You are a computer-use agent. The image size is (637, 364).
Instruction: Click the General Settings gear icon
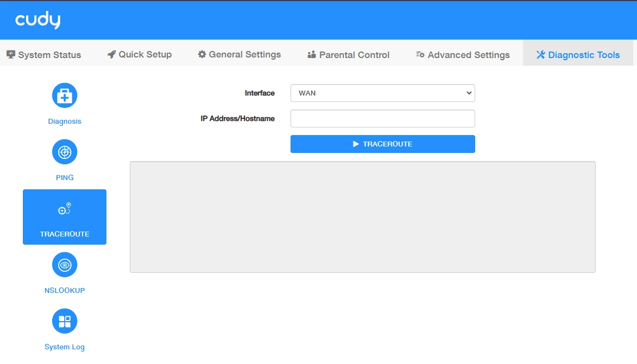point(202,54)
